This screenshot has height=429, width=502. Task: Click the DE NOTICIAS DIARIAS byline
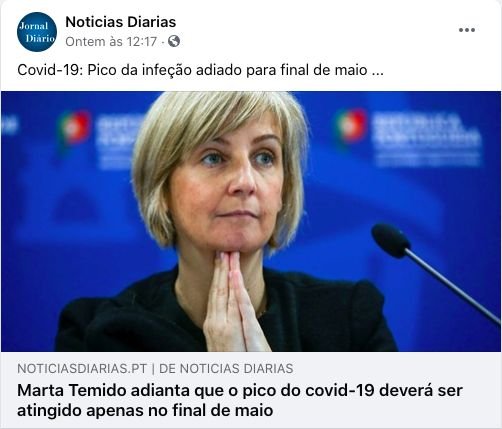tap(226, 369)
